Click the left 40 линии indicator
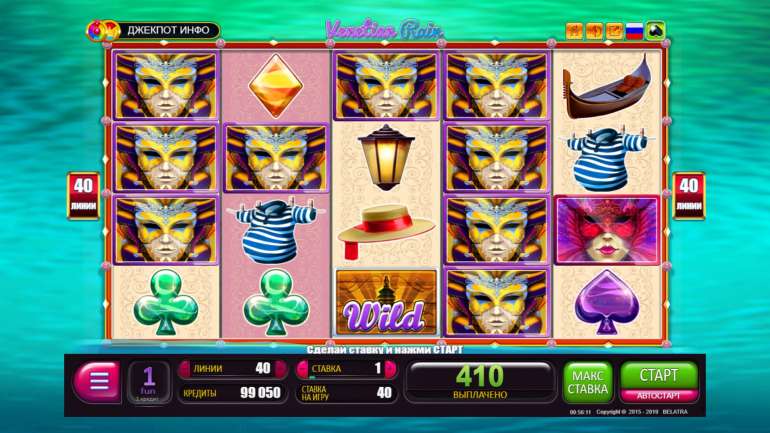770x433 pixels. pyautogui.click(x=83, y=195)
